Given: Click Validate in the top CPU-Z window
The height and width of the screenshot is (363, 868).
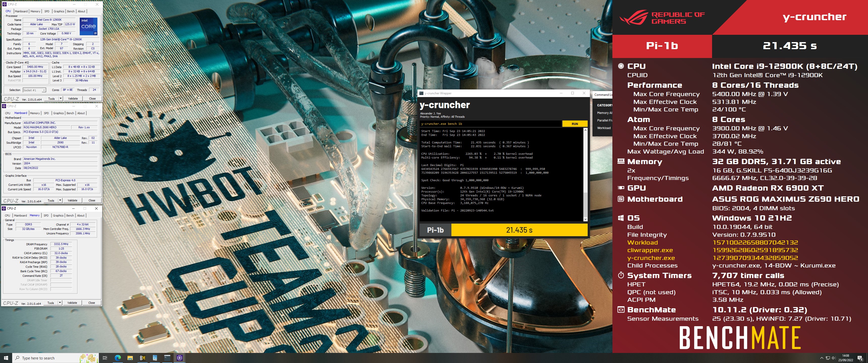Looking at the screenshot, I should point(73,99).
